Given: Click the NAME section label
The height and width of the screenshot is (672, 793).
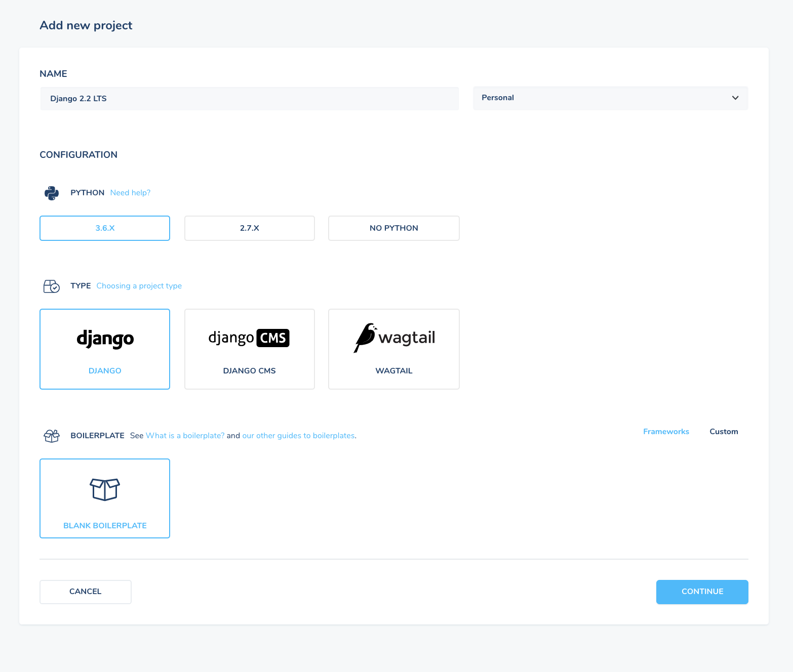Looking at the screenshot, I should click(53, 74).
